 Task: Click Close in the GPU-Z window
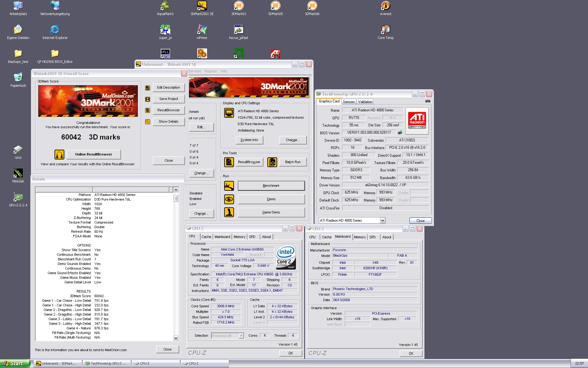point(420,220)
